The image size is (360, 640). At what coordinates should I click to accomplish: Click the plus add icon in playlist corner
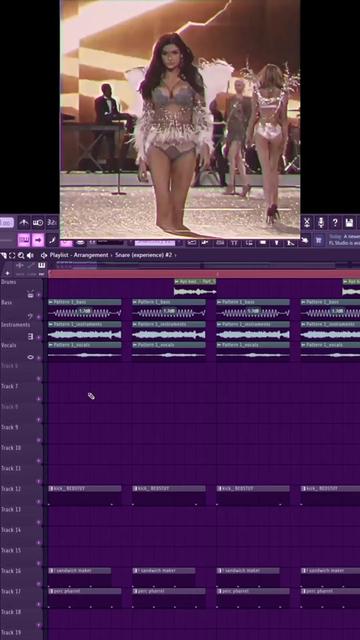click(7, 273)
